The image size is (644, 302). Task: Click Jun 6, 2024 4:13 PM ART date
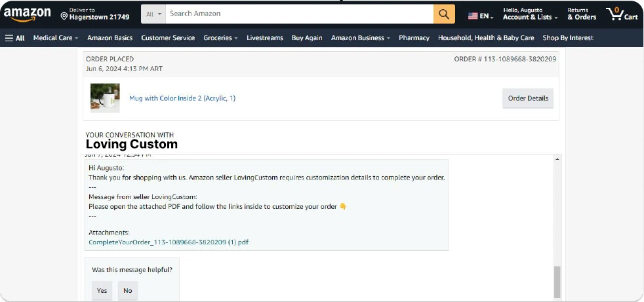124,69
